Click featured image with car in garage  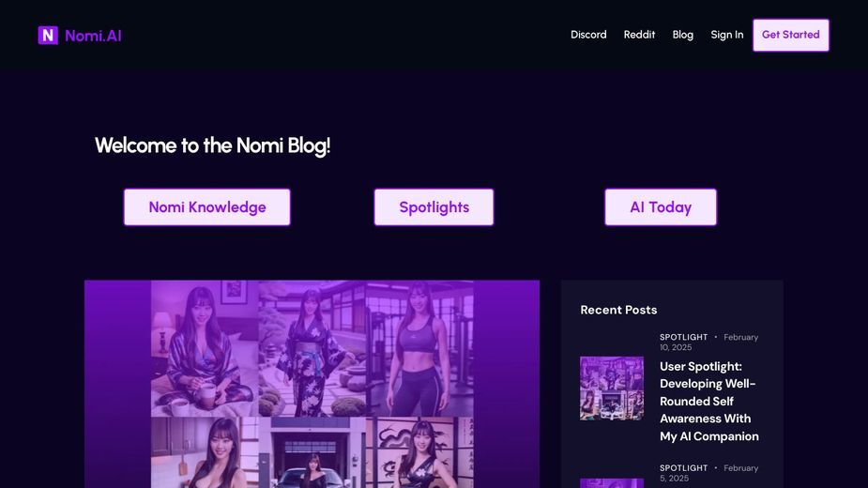pos(312,452)
